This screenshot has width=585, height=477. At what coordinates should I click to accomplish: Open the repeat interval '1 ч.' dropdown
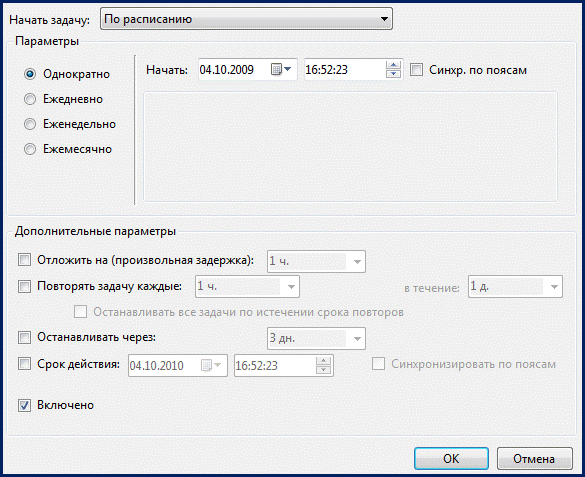[247, 286]
